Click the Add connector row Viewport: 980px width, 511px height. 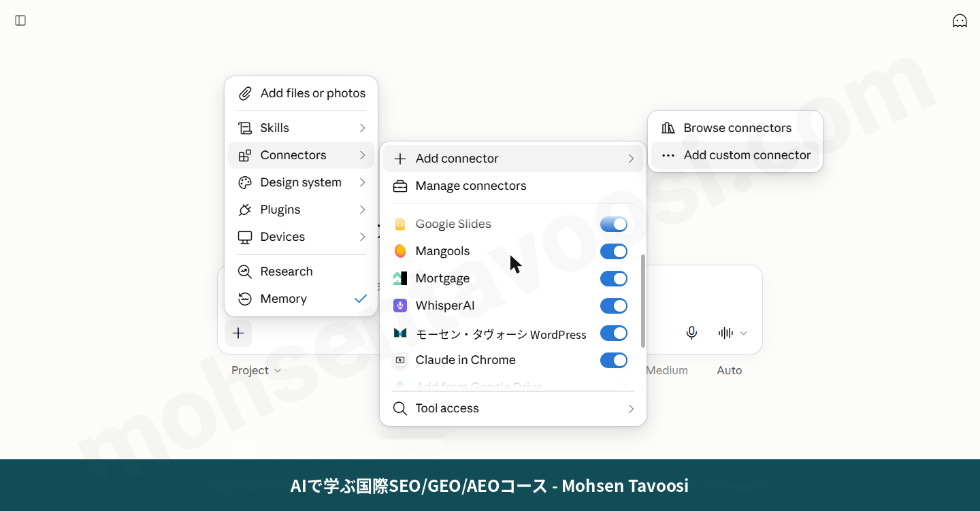click(x=513, y=159)
